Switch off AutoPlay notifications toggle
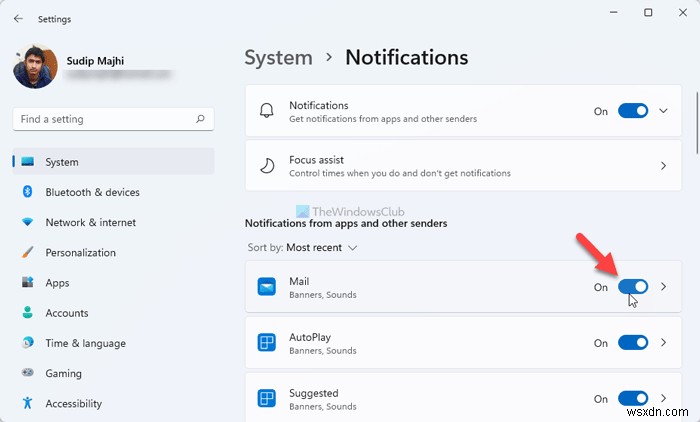This screenshot has height=422, width=700. (633, 343)
